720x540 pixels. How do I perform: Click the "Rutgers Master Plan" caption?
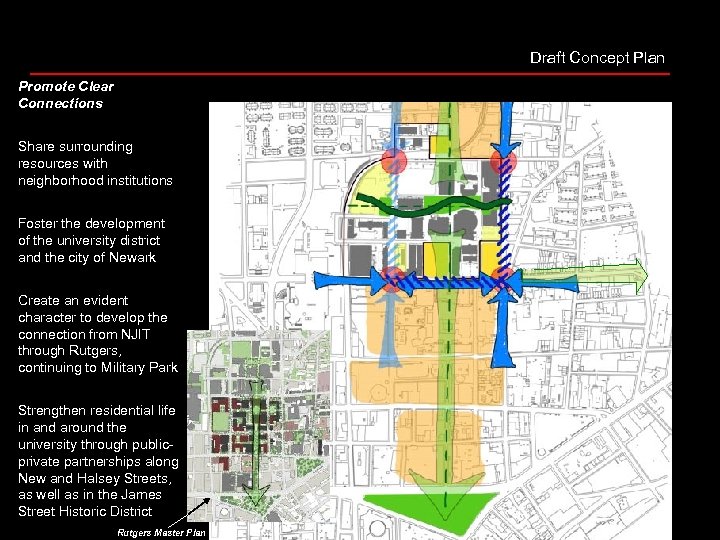click(161, 533)
